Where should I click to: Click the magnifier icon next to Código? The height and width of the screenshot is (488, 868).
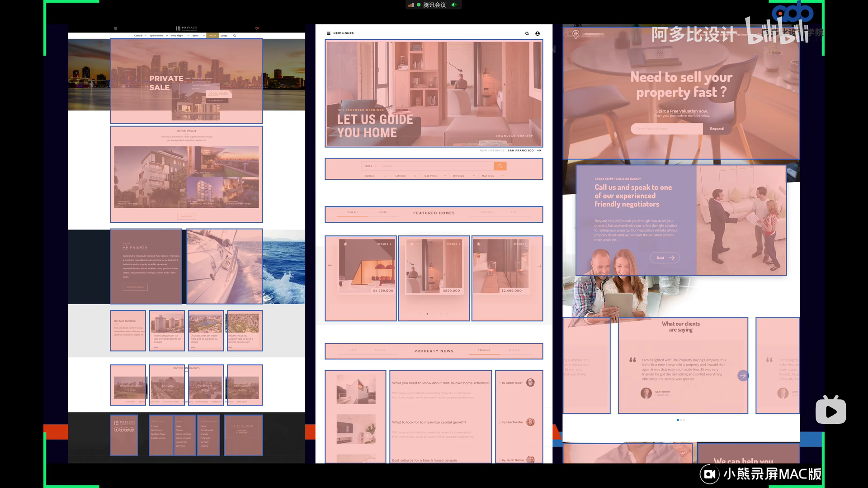(235, 36)
